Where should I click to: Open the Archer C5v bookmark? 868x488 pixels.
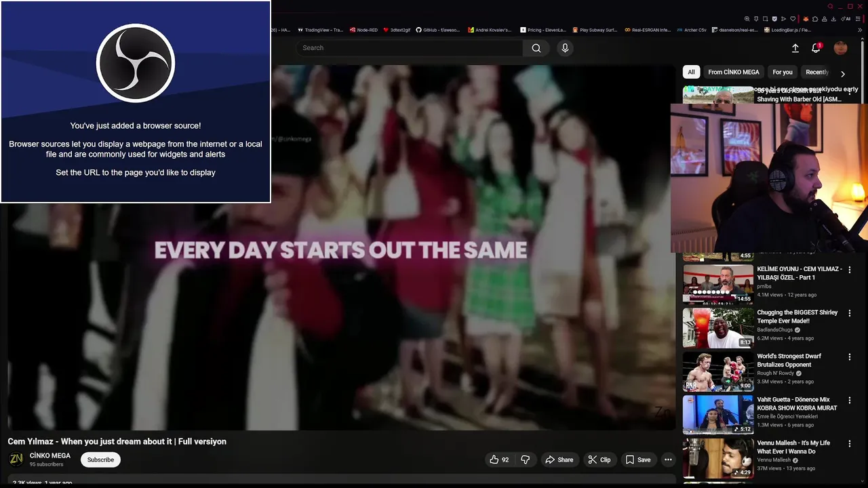692,30
